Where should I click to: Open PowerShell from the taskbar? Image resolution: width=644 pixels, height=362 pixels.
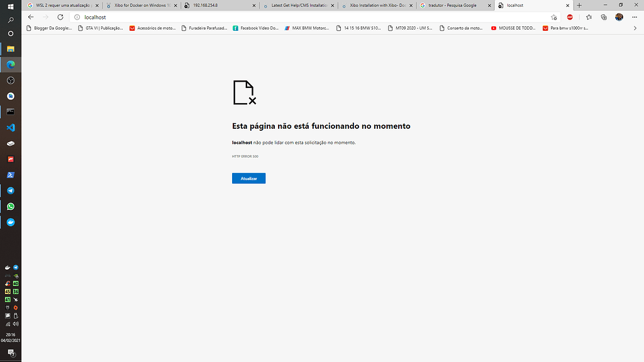(11, 175)
